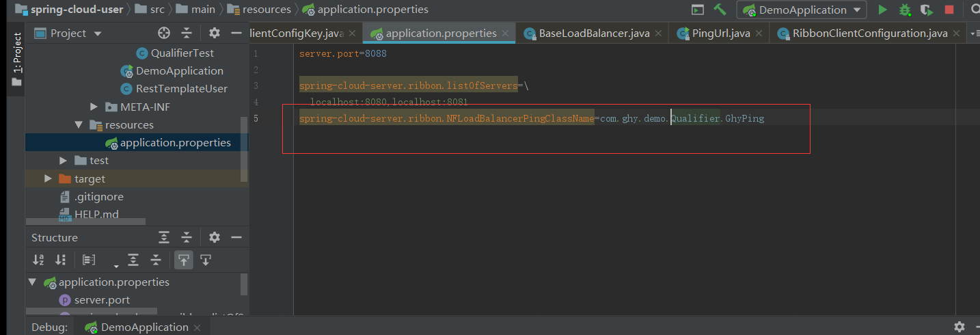Image resolution: width=980 pixels, height=335 pixels.
Task: Expand the META-INF folder
Action: click(x=94, y=107)
